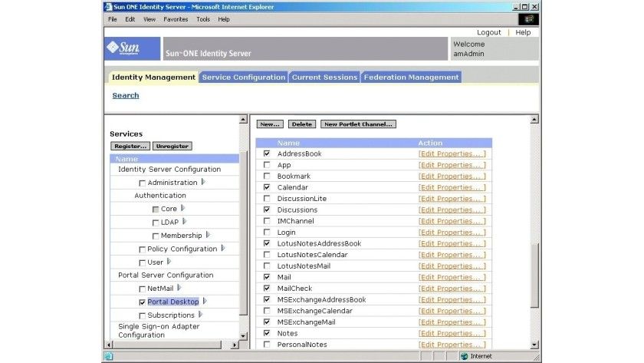Check the LotusNotesCalendar checkbox
This screenshot has width=644, height=363.
[267, 255]
